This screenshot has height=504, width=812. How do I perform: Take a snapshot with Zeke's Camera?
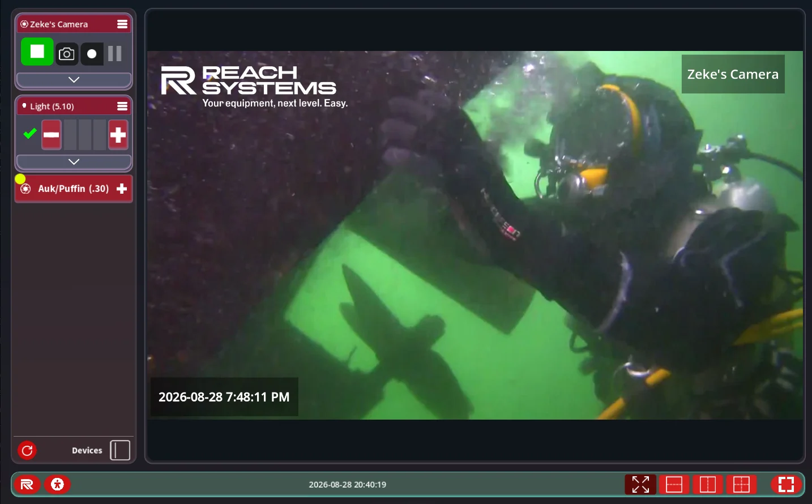[x=67, y=54]
